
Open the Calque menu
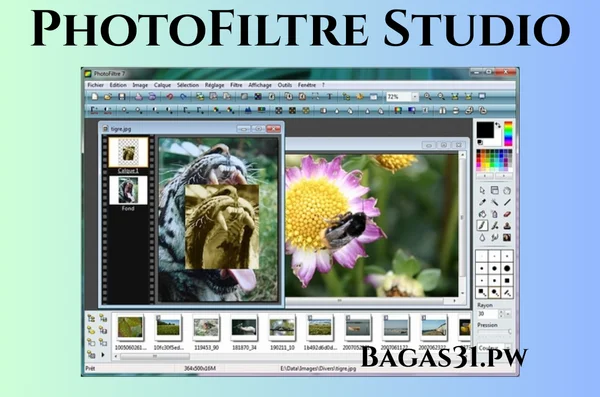coord(162,85)
